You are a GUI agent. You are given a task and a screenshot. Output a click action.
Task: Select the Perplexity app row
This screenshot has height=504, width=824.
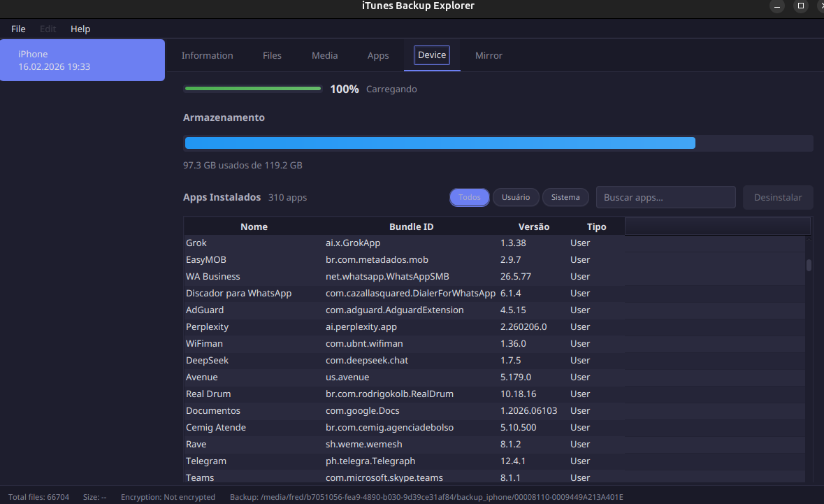click(x=494, y=327)
